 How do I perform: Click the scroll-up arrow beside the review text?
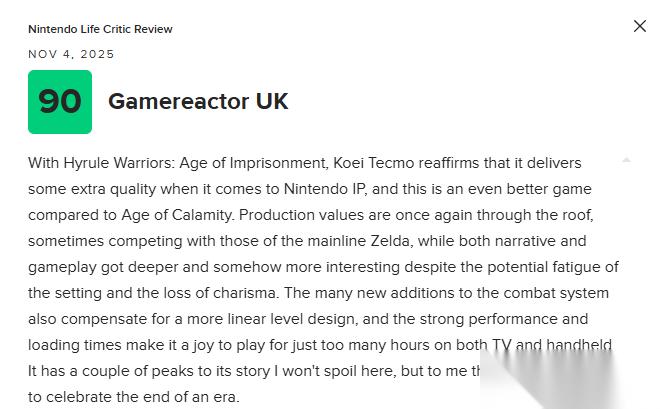tap(626, 160)
